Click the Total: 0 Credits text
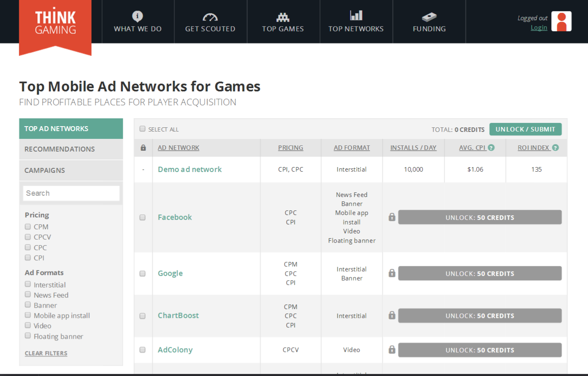The image size is (588, 376). (458, 129)
